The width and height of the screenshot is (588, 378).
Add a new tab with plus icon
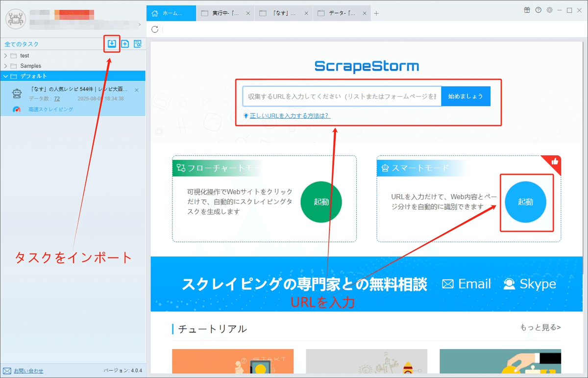click(376, 13)
